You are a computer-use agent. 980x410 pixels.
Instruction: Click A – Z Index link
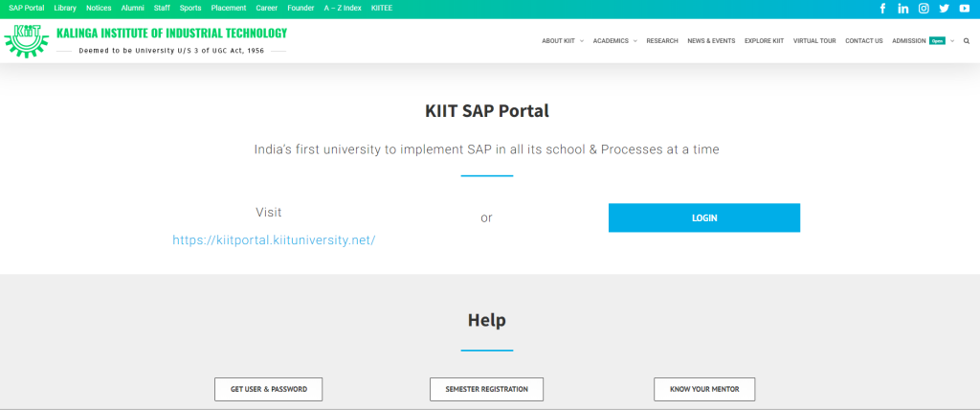[343, 8]
